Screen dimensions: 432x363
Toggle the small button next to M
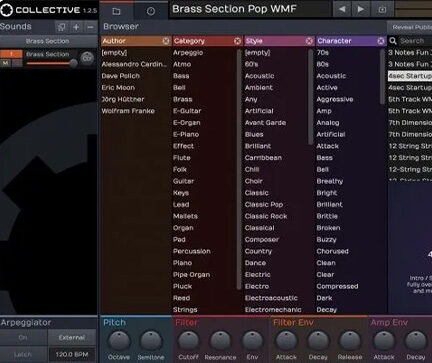coord(17,63)
